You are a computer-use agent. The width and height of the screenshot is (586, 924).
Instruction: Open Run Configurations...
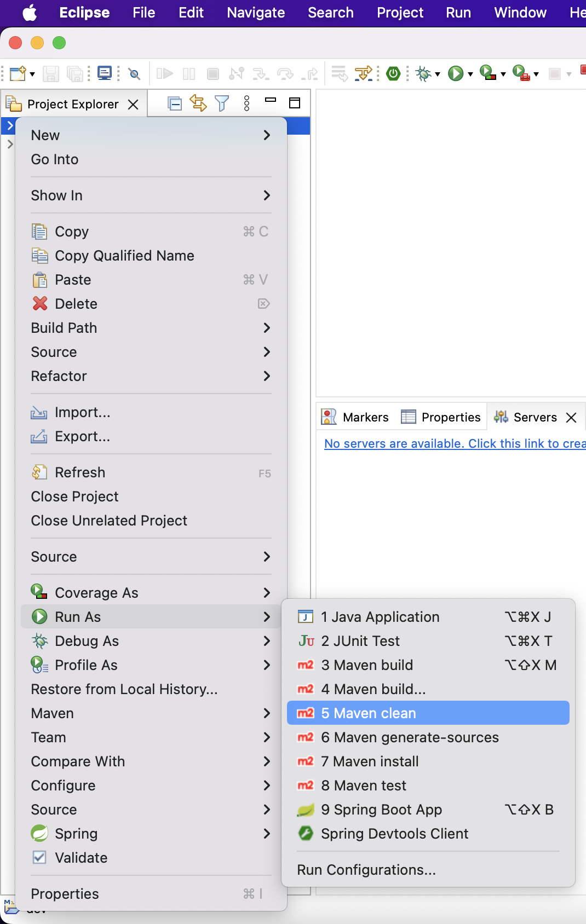coord(366,870)
